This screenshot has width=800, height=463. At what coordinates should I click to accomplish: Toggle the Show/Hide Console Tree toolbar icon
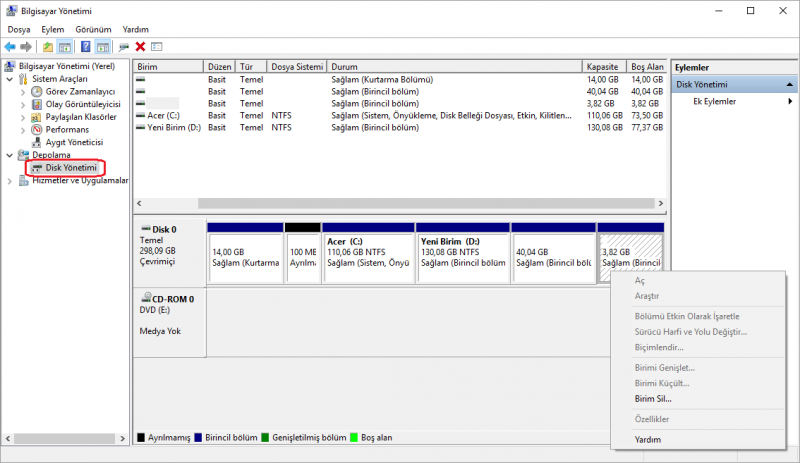coord(65,47)
